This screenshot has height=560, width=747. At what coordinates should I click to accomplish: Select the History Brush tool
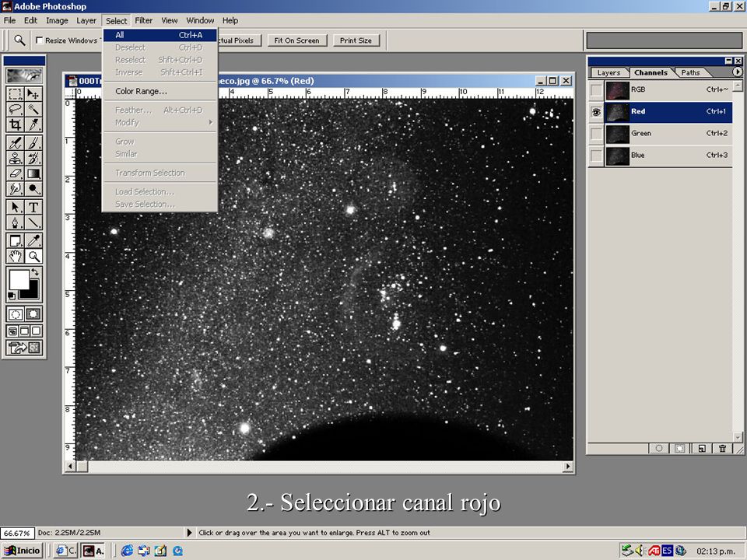click(x=33, y=158)
